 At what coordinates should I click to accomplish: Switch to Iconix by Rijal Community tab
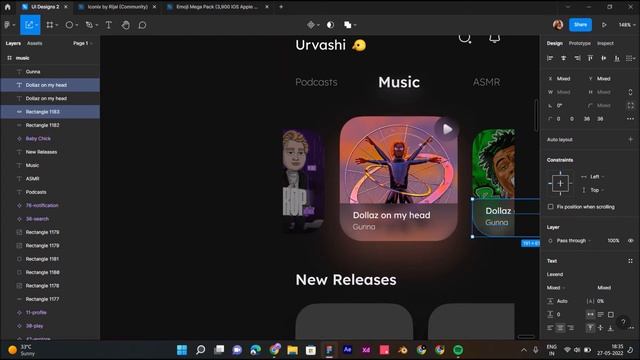pos(117,7)
